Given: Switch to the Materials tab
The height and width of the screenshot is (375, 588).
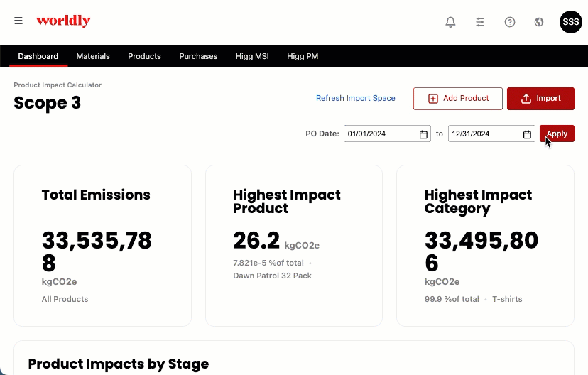Looking at the screenshot, I should click(x=93, y=56).
